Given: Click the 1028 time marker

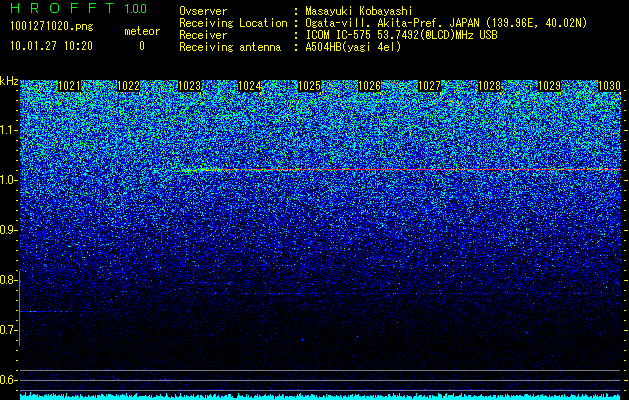Looking at the screenshot, I should pyautogui.click(x=489, y=86).
